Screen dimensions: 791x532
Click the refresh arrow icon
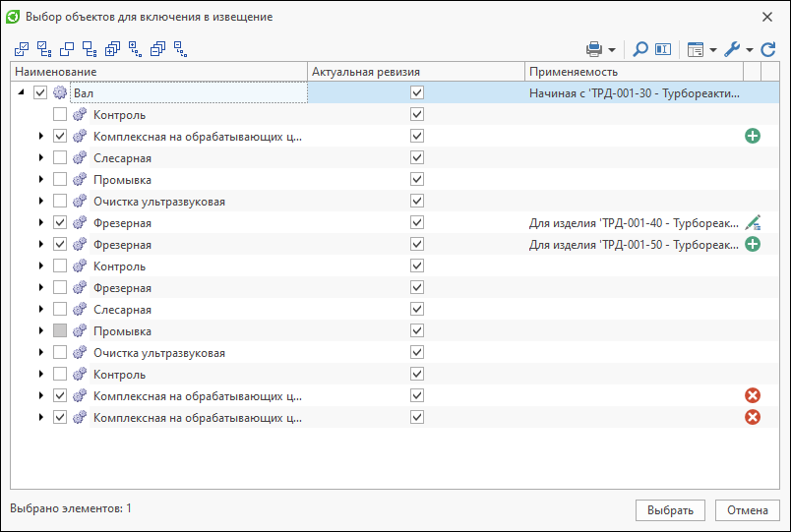[767, 49]
